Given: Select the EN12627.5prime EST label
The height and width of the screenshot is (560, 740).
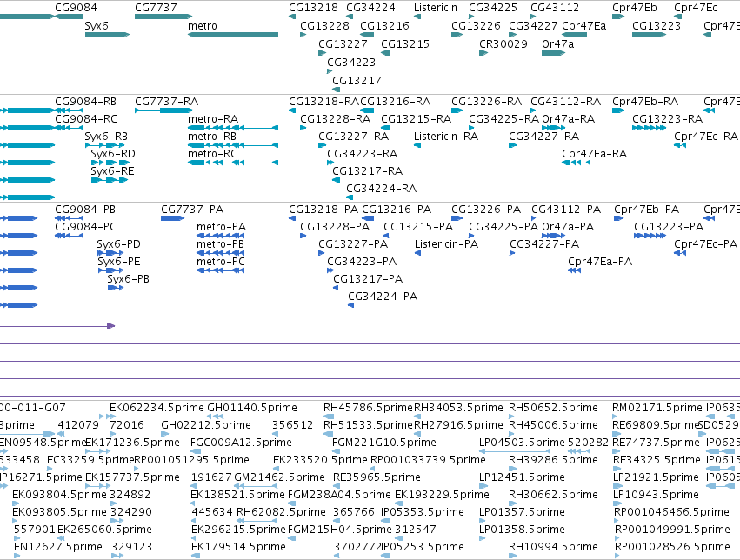Looking at the screenshot, I should click(x=58, y=547).
